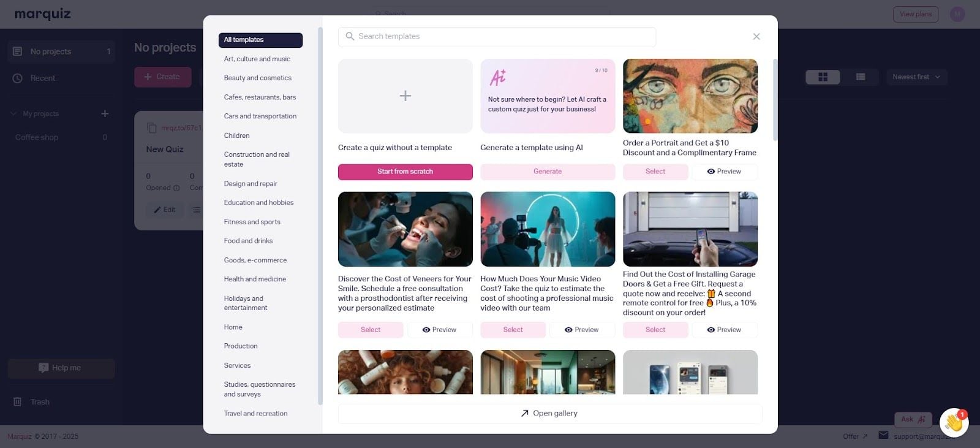Select Fitness and sports category
980x448 pixels.
pyautogui.click(x=252, y=222)
